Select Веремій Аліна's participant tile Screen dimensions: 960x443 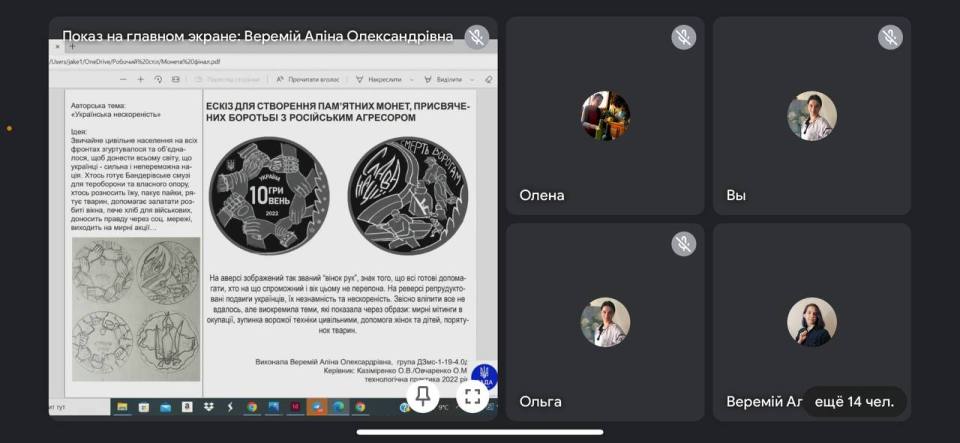(x=812, y=322)
